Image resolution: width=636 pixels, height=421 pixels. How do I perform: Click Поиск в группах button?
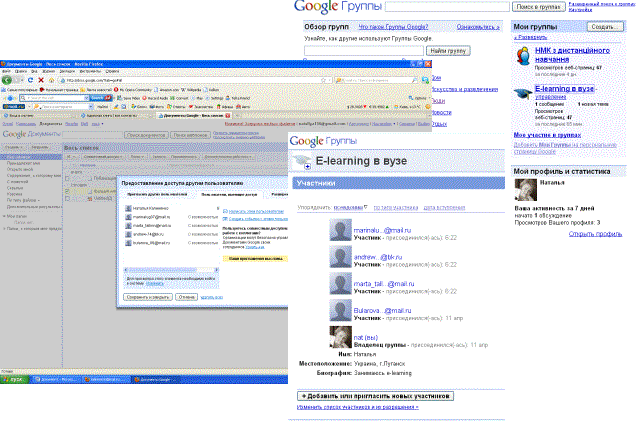click(538, 7)
